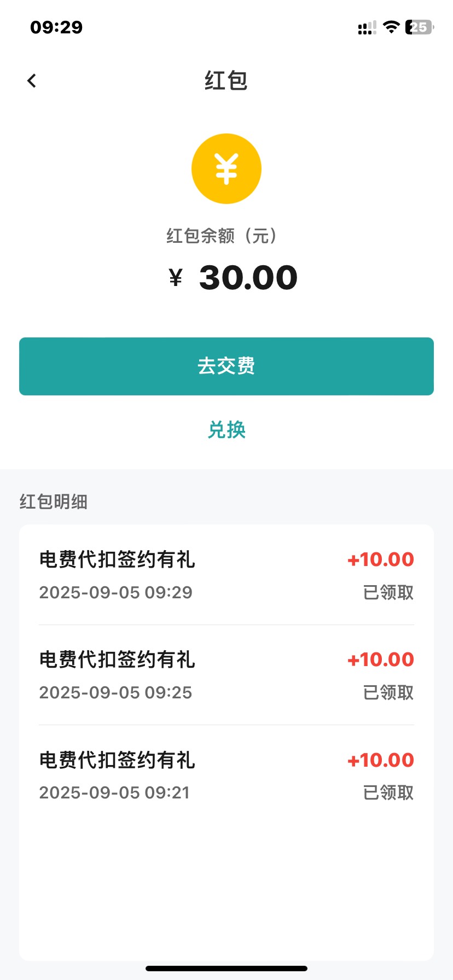Viewport: 453px width, 980px height.
Task: Tap the 09:29 status bar clock
Action: point(56,27)
